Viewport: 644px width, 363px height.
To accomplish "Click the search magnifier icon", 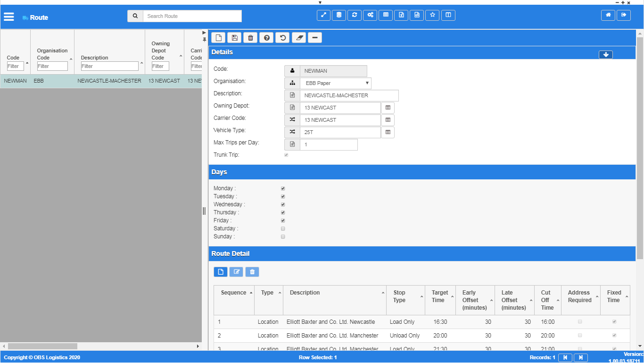I will point(135,16).
